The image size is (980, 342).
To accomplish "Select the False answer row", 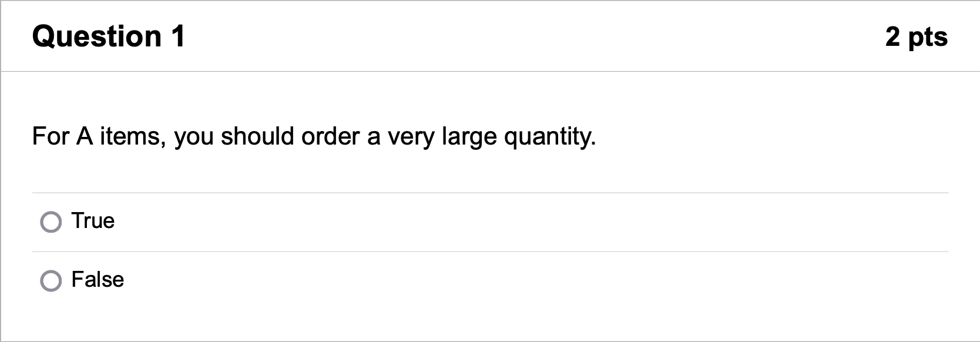I will pyautogui.click(x=235, y=280).
